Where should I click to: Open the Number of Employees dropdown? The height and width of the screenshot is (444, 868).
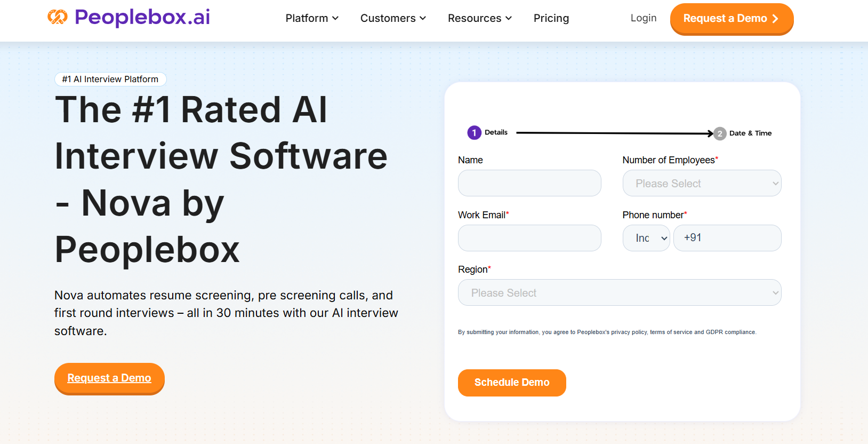[702, 183]
